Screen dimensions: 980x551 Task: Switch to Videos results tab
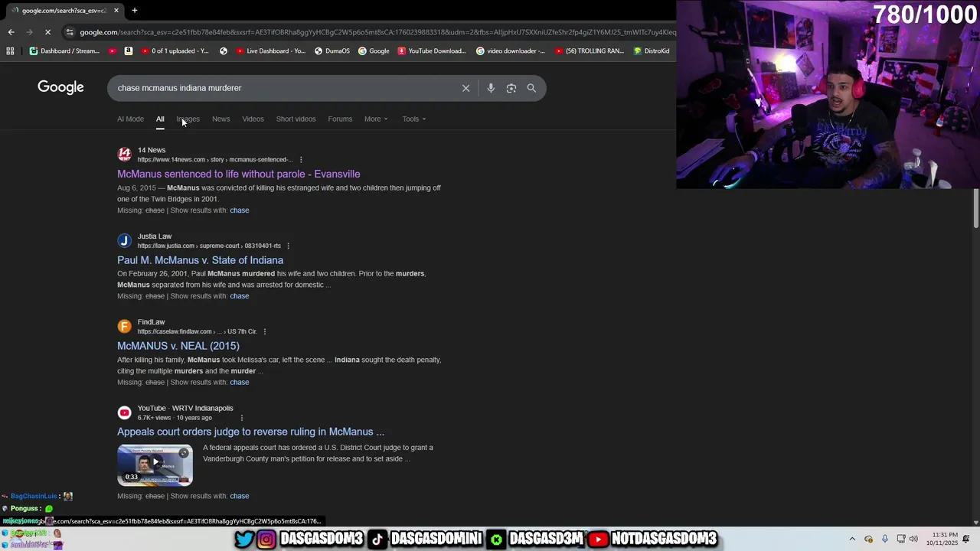click(253, 119)
